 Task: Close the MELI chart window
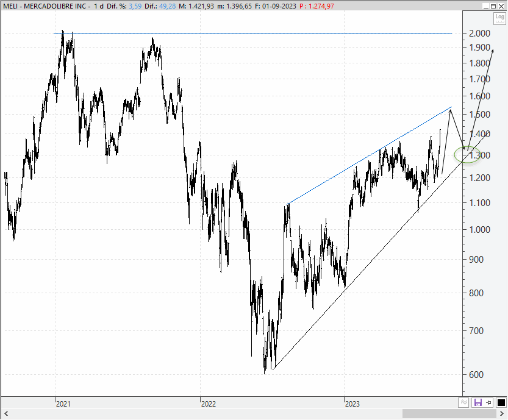click(501, 6)
